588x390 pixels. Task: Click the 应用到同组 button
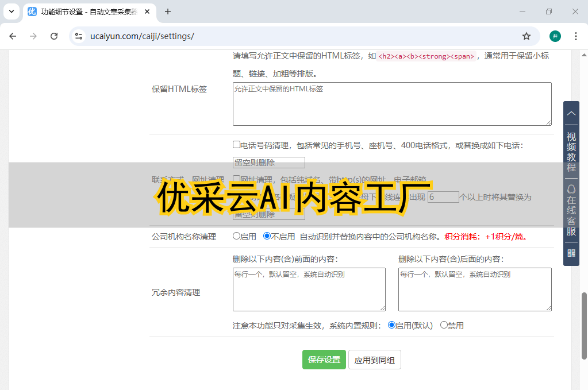click(x=374, y=360)
